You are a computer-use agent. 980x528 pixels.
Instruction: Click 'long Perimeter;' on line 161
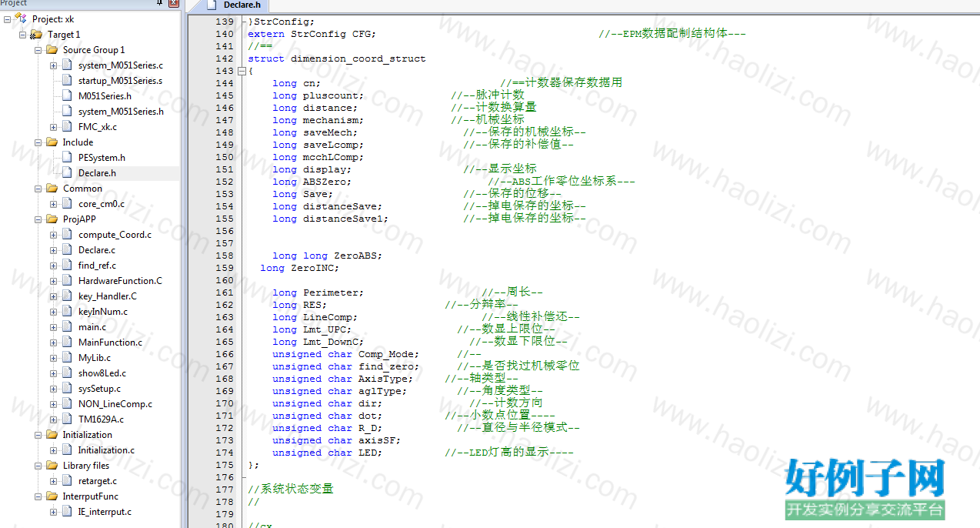318,292
